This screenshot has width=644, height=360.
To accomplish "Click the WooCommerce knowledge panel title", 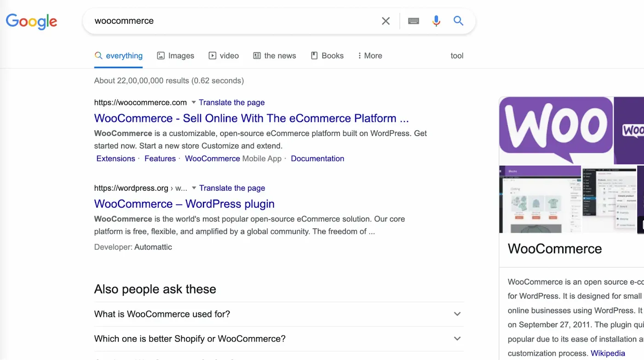I will (x=555, y=249).
